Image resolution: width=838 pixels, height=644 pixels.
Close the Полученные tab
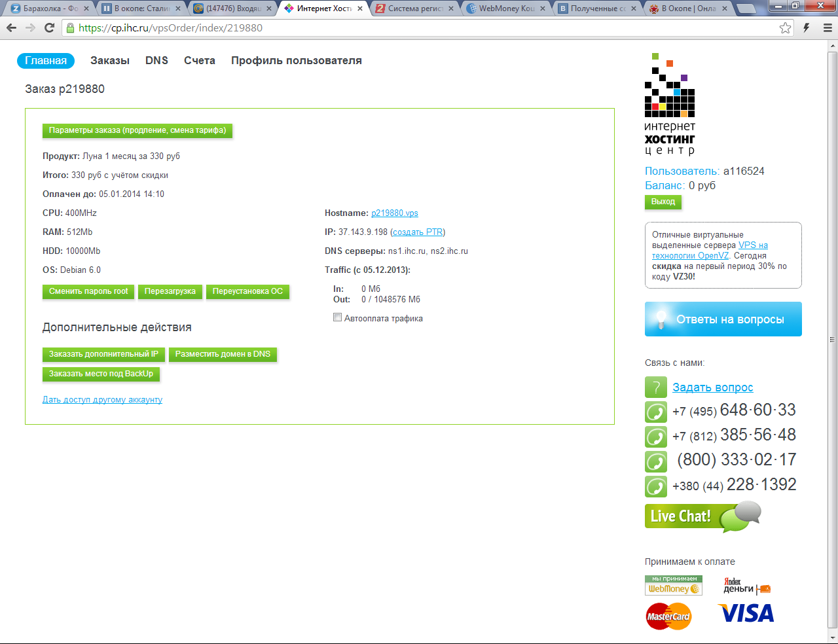coord(634,9)
